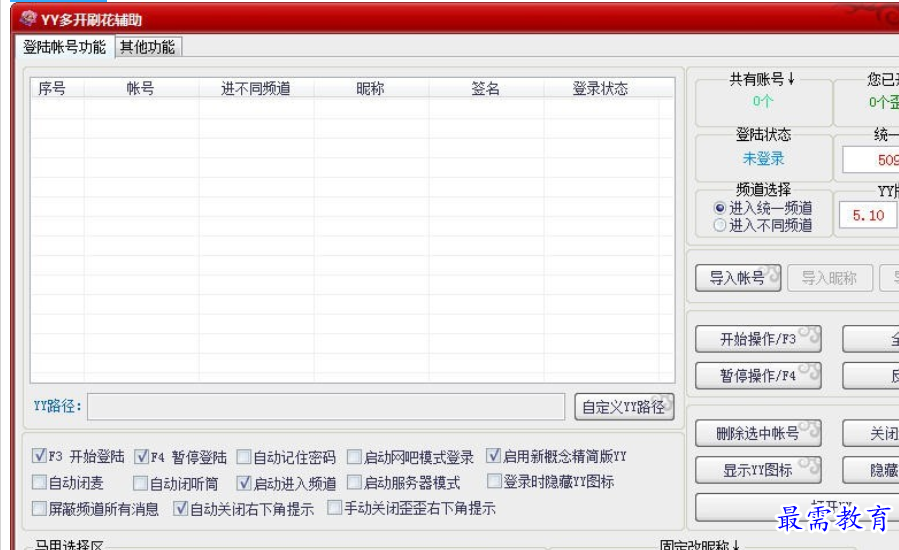Focus the YY路径 input field
The height and width of the screenshot is (550, 899).
(x=326, y=407)
